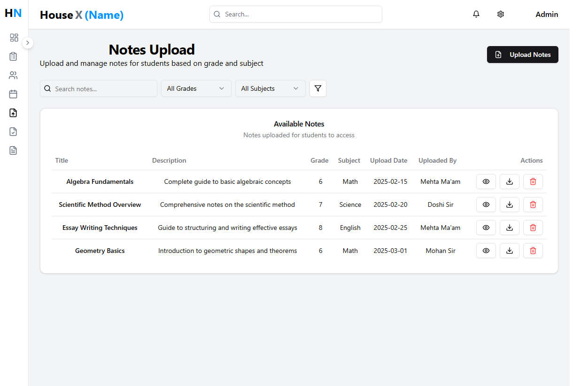The image size is (588, 386).
Task: Click the Uploaded By column header
Action: (x=438, y=160)
